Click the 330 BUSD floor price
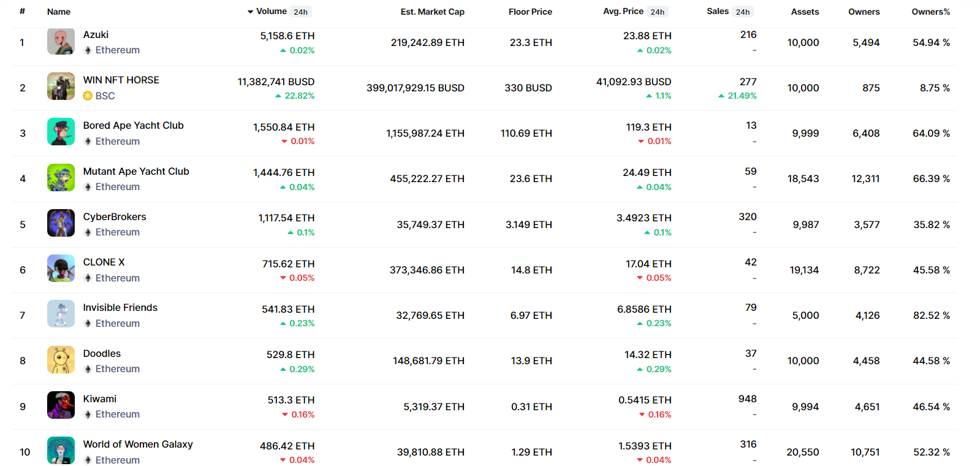The height and width of the screenshot is (466, 980). (528, 88)
